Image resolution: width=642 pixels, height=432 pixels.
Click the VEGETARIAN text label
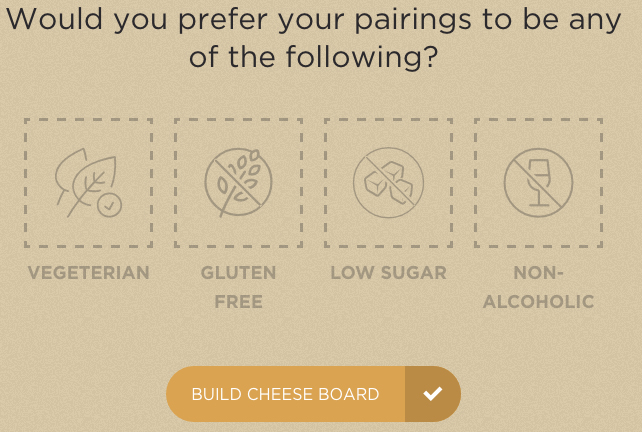click(x=88, y=273)
